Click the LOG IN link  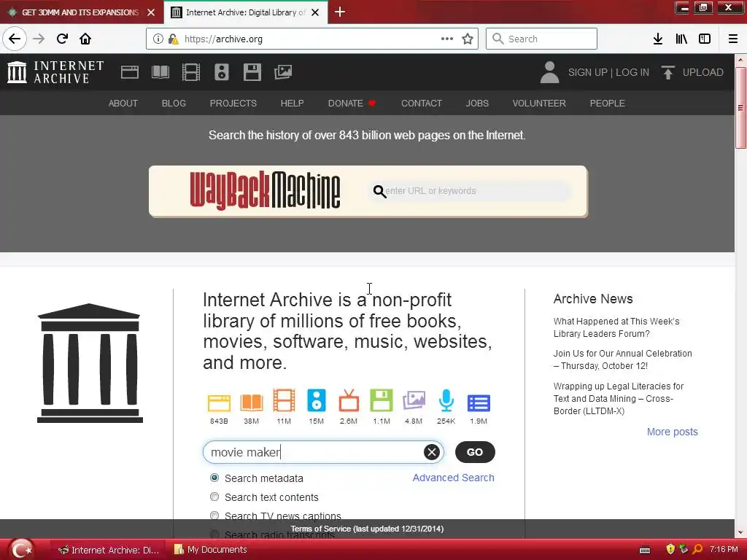coord(632,72)
